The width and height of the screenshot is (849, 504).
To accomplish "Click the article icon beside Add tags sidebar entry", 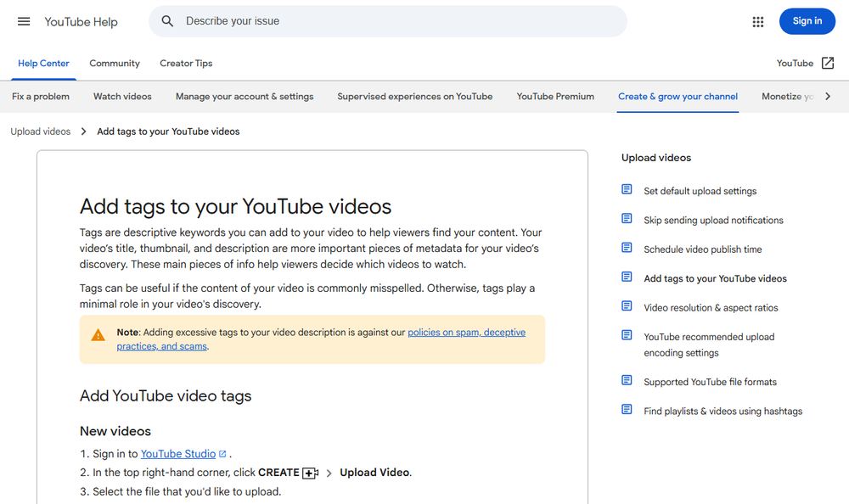I will (x=627, y=277).
